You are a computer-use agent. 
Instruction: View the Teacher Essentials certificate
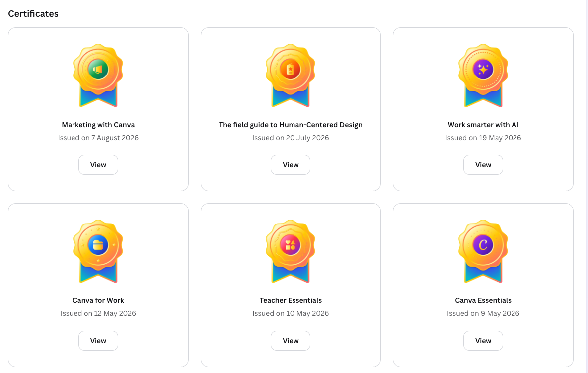291,341
